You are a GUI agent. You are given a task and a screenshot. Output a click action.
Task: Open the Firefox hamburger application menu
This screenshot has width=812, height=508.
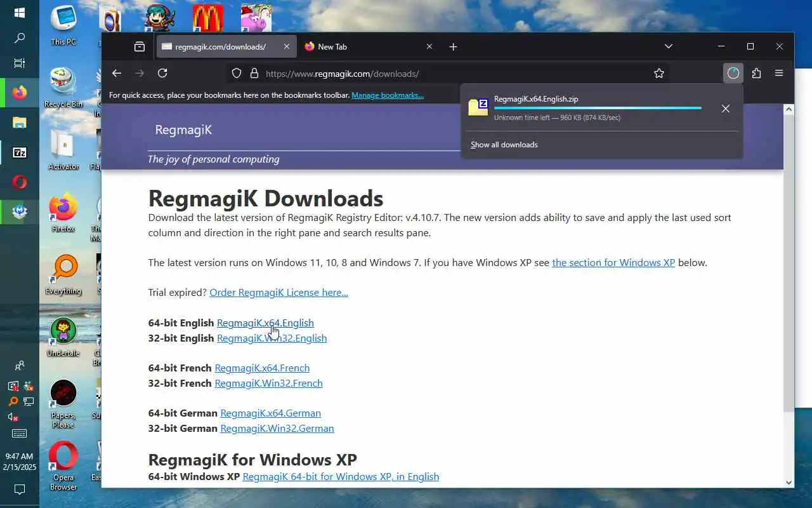click(x=779, y=73)
